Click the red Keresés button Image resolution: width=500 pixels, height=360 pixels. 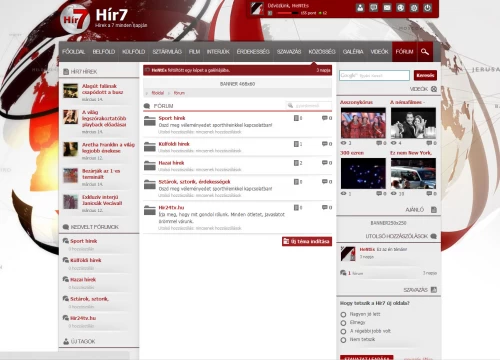point(425,75)
